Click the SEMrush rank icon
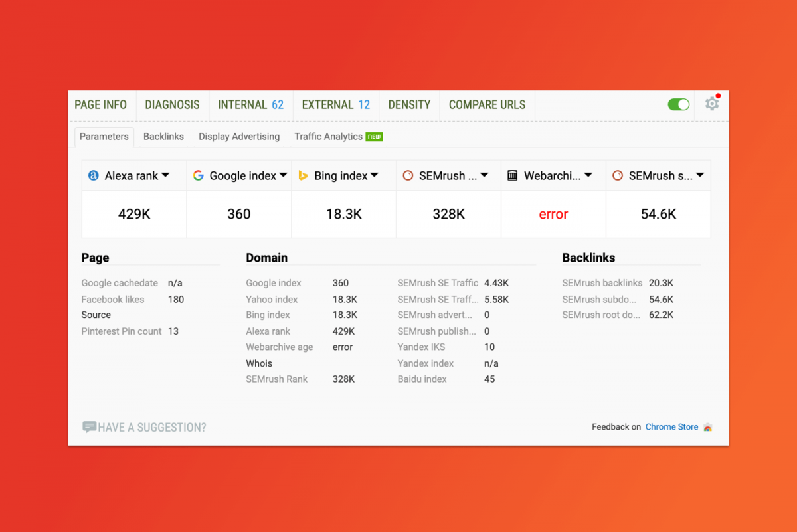Screen dimensions: 797x532 coord(406,175)
